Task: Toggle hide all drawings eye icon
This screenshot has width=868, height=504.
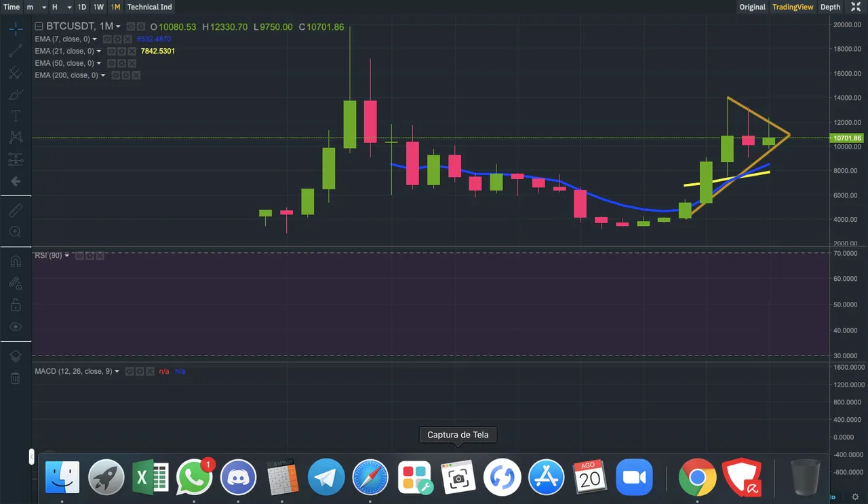Action: [16, 327]
